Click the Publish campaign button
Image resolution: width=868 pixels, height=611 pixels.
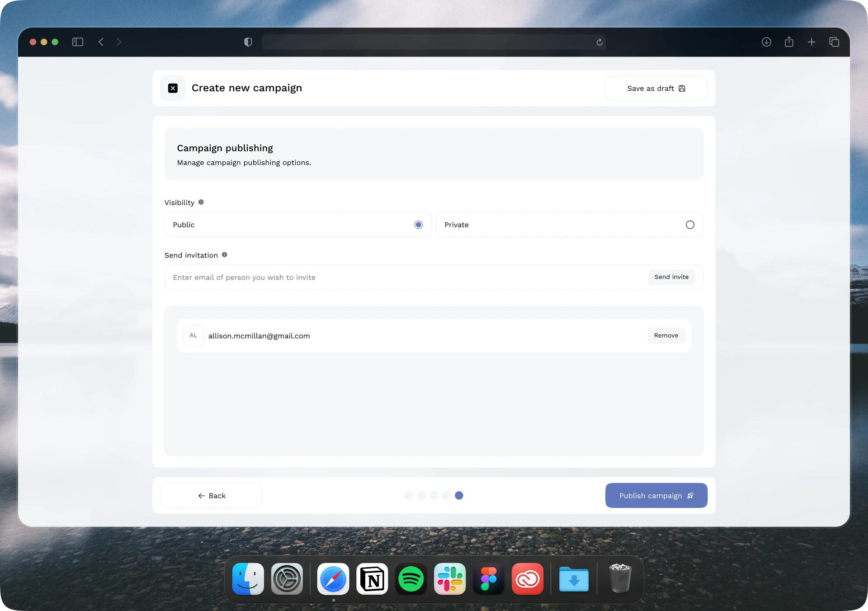(656, 495)
